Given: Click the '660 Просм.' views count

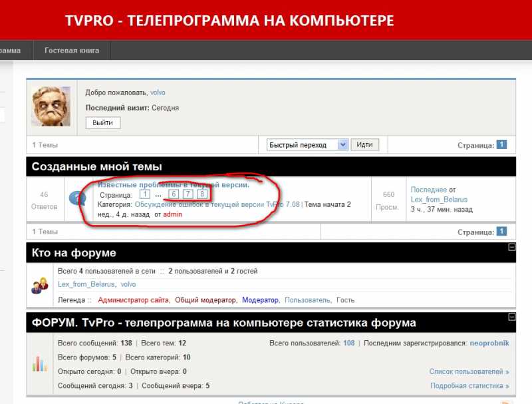Looking at the screenshot, I should click(x=388, y=200).
